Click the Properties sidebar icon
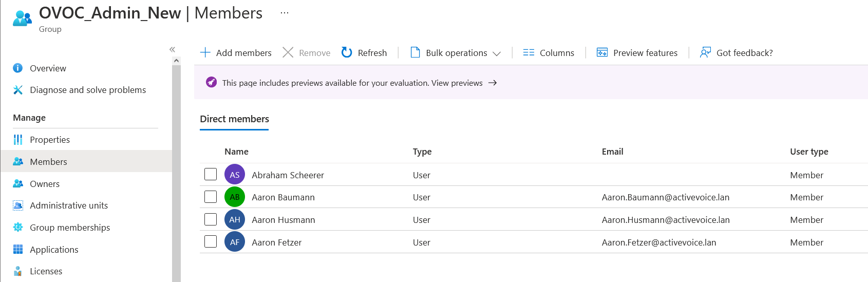868x282 pixels. pyautogui.click(x=18, y=140)
